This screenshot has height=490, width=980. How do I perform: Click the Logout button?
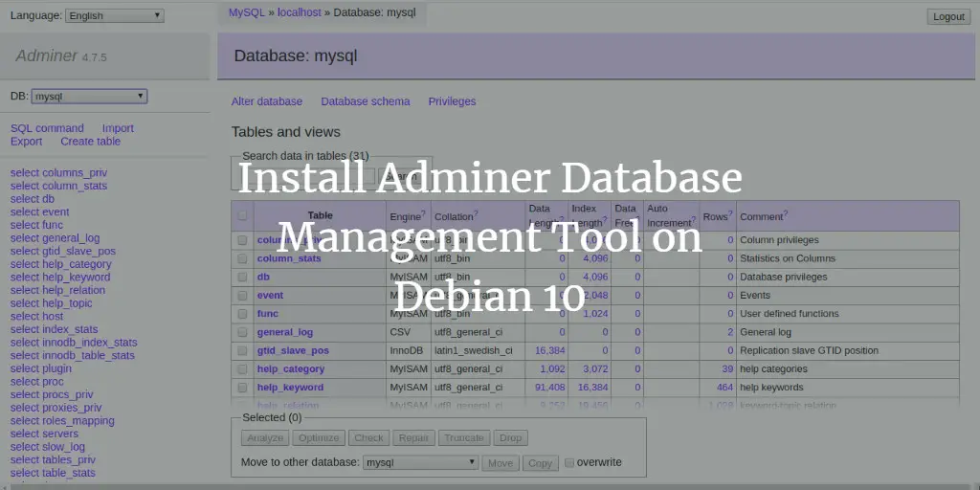coord(948,17)
